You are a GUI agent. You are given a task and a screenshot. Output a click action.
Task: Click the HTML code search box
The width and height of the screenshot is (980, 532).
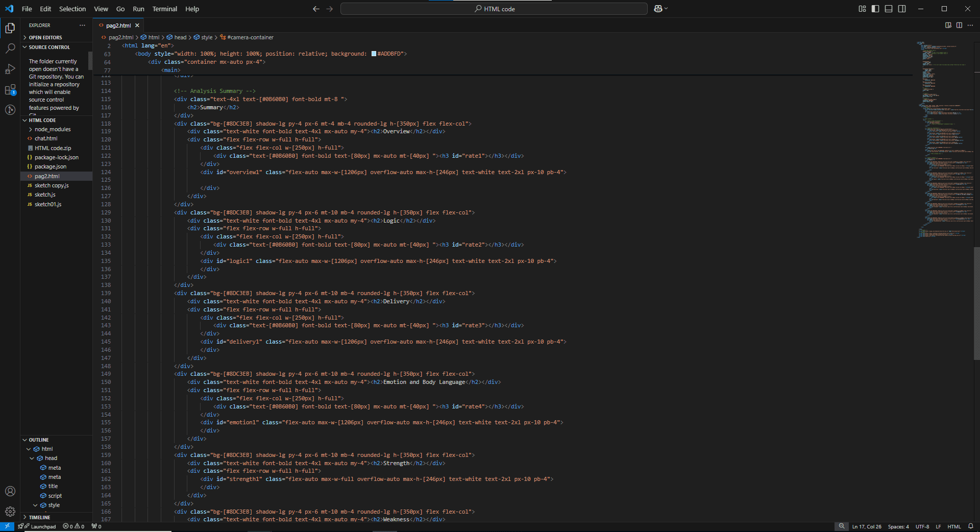point(494,9)
